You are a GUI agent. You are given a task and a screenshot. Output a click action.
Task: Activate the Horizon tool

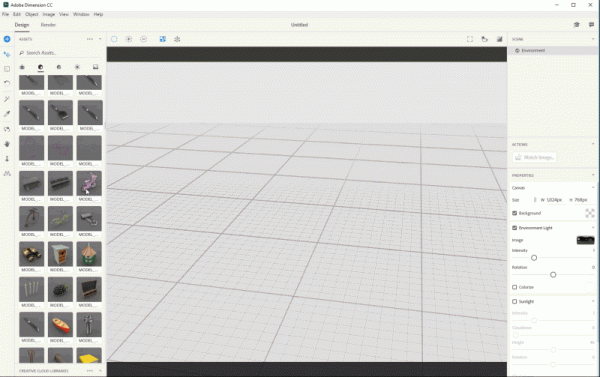(x=7, y=173)
